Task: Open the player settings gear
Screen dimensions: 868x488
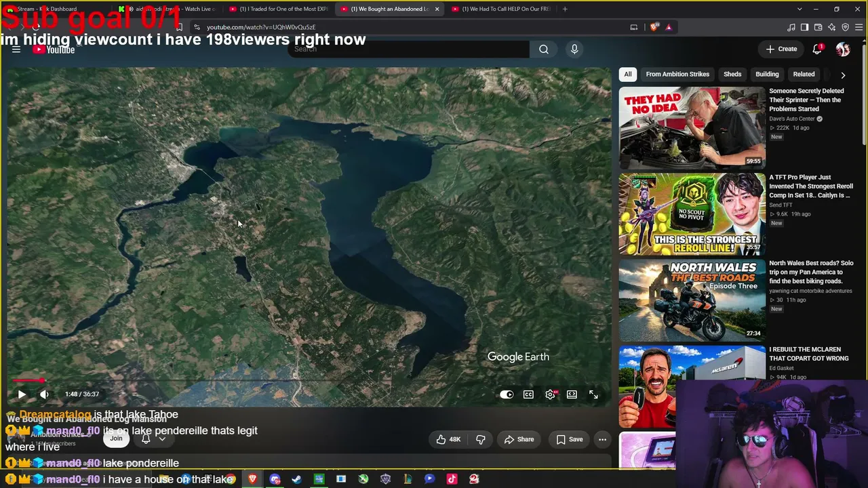Action: click(x=550, y=394)
